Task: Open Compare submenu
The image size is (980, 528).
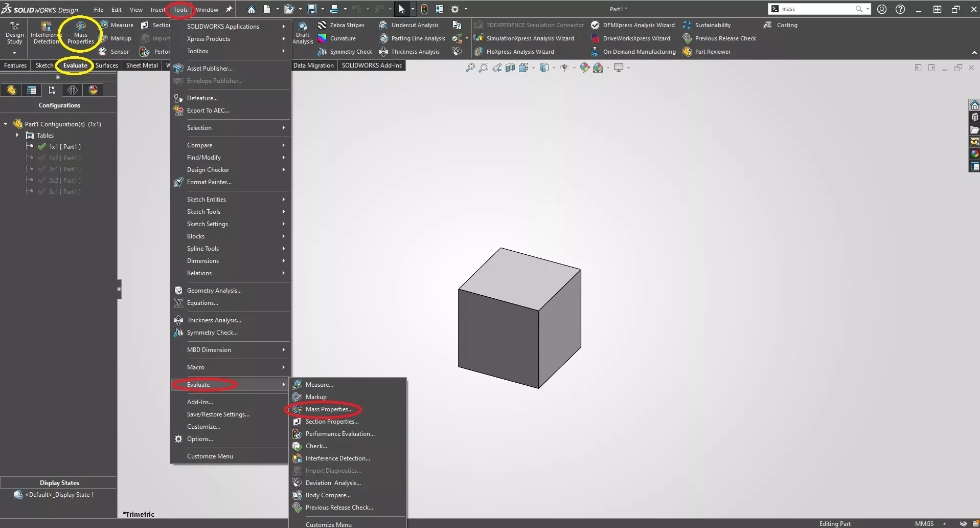Action: (231, 145)
